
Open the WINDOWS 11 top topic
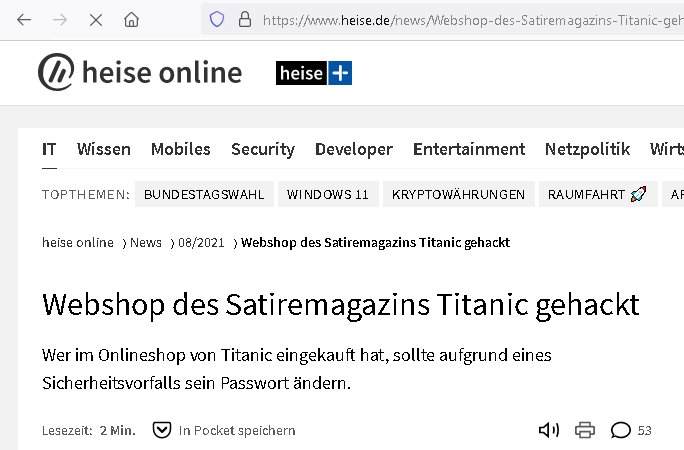(327, 194)
